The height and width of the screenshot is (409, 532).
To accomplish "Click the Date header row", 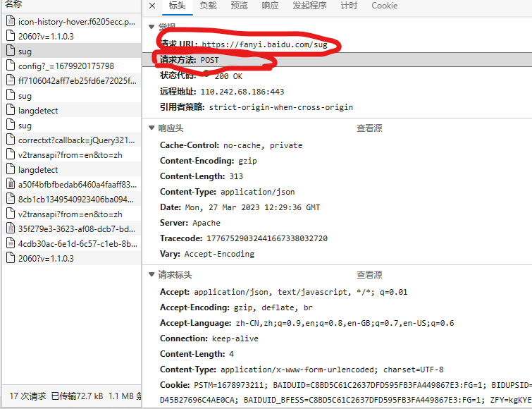I will click(x=240, y=207).
